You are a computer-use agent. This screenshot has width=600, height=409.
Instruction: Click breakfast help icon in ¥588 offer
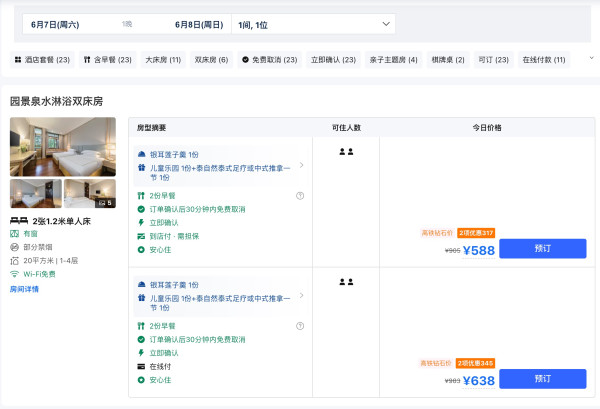click(300, 196)
